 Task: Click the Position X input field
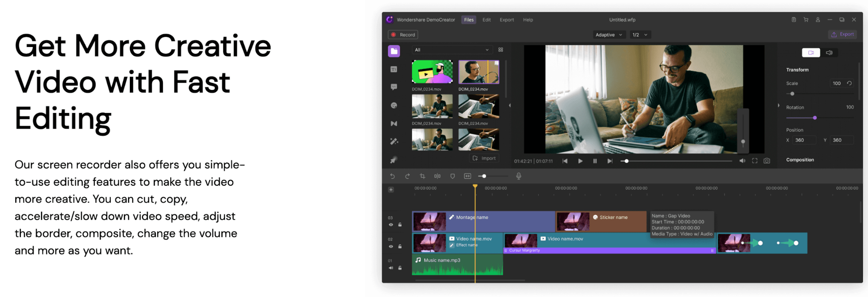click(805, 140)
